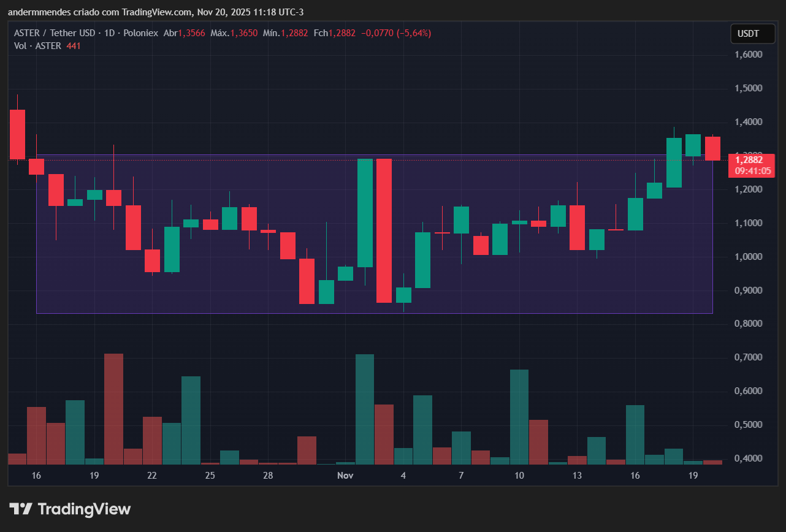Screen dimensions: 786x532
Task: Click the Nov label on the date axis
Action: 345,475
